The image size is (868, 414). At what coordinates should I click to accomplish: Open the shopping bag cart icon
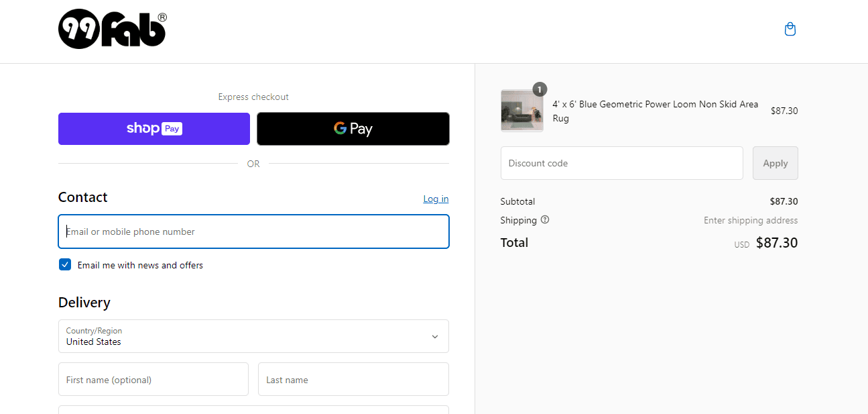[790, 30]
